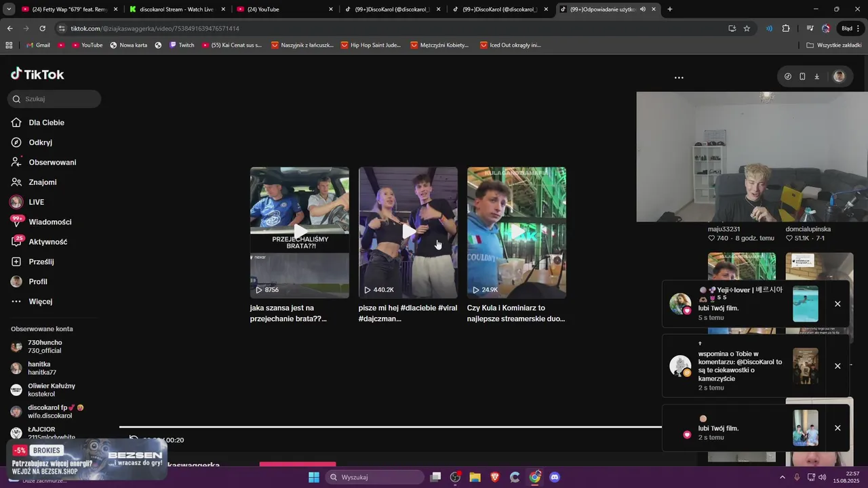Open Znajomi section

(43, 182)
